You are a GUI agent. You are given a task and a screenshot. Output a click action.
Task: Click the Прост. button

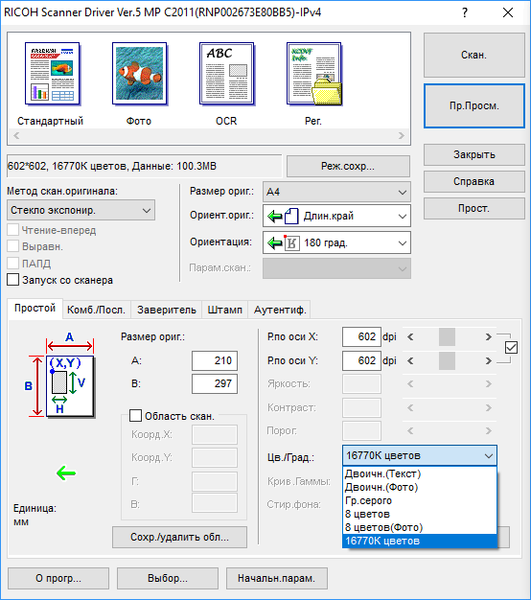474,208
